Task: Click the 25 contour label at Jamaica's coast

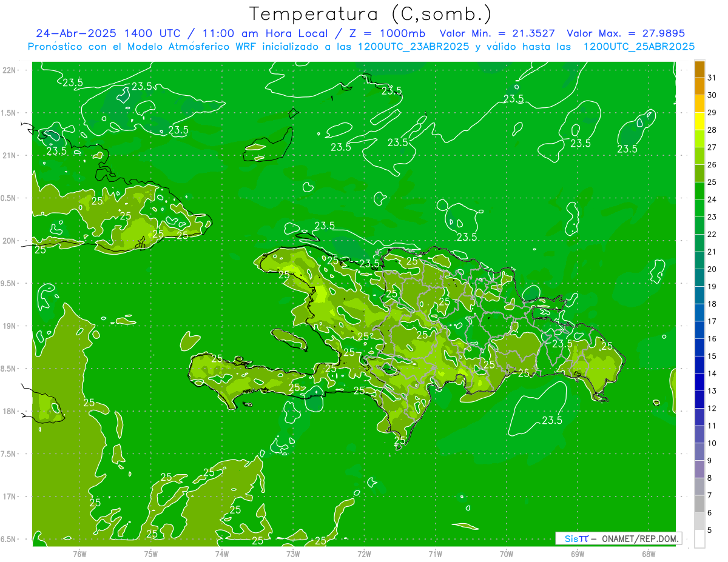Action: (89, 403)
